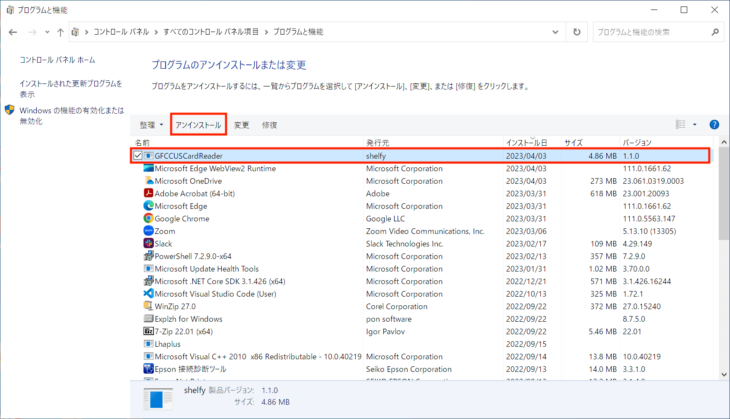Open コントロール パネル ホーム link
This screenshot has width=730, height=419.
click(x=57, y=60)
